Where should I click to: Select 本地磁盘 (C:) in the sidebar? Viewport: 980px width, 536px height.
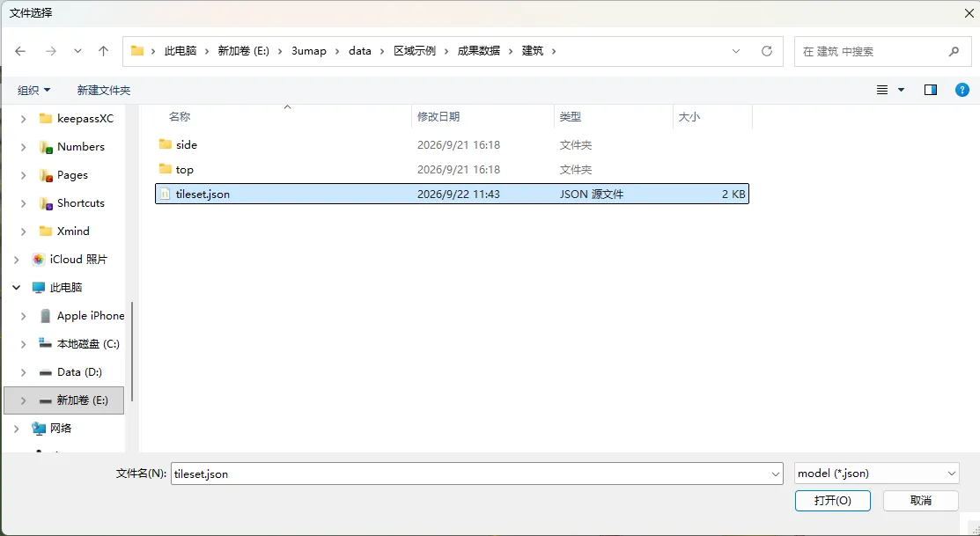pyautogui.click(x=88, y=344)
